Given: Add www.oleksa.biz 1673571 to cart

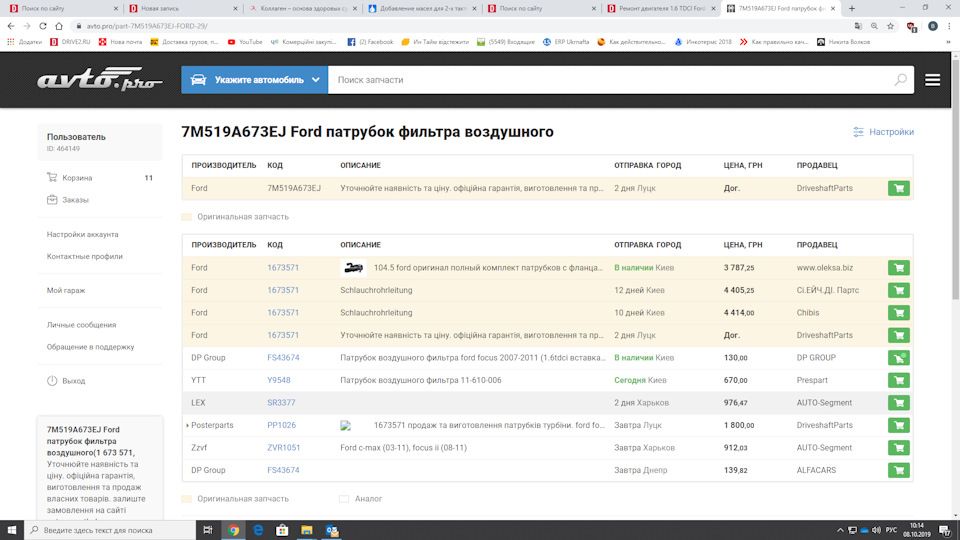Looking at the screenshot, I should [x=899, y=268].
